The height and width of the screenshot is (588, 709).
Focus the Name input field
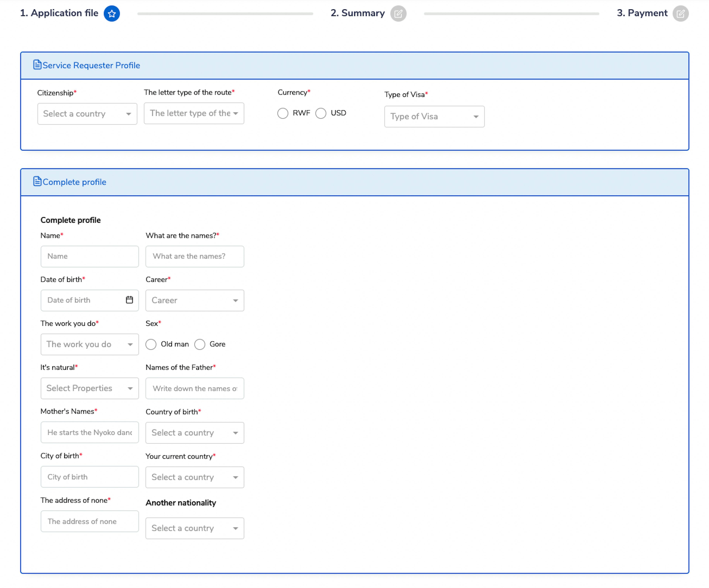[x=90, y=256]
